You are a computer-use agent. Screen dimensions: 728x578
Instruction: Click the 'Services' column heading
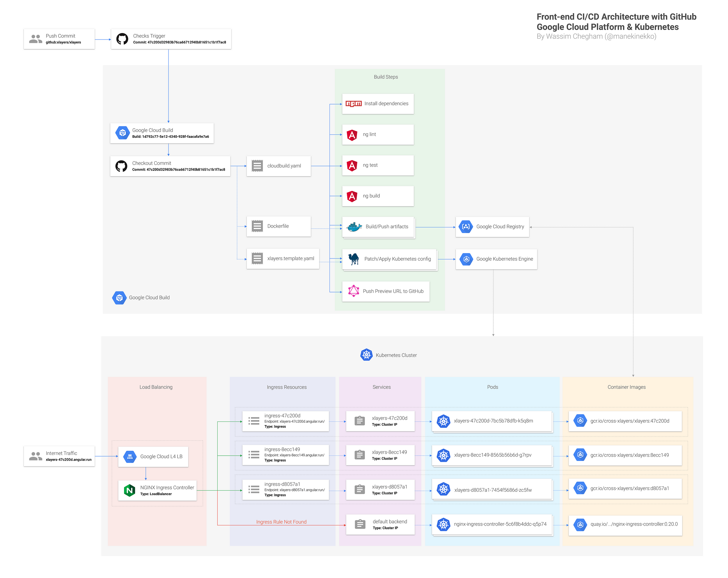[381, 387]
